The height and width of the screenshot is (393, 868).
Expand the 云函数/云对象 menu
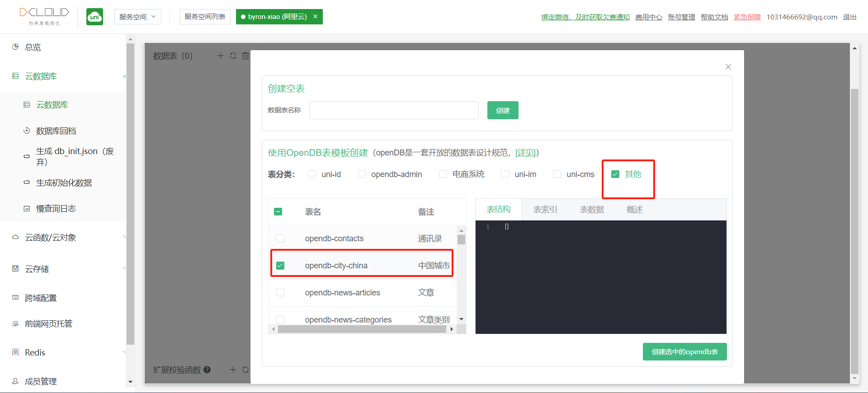(x=124, y=237)
